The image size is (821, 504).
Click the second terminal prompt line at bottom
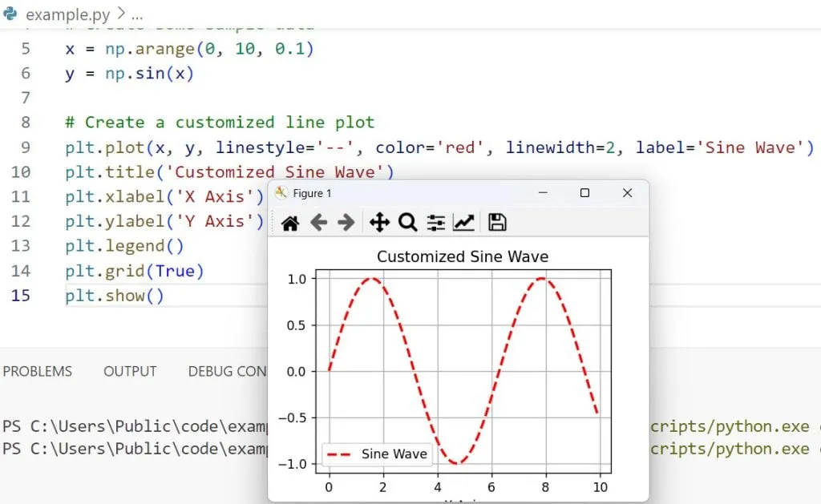point(135,449)
